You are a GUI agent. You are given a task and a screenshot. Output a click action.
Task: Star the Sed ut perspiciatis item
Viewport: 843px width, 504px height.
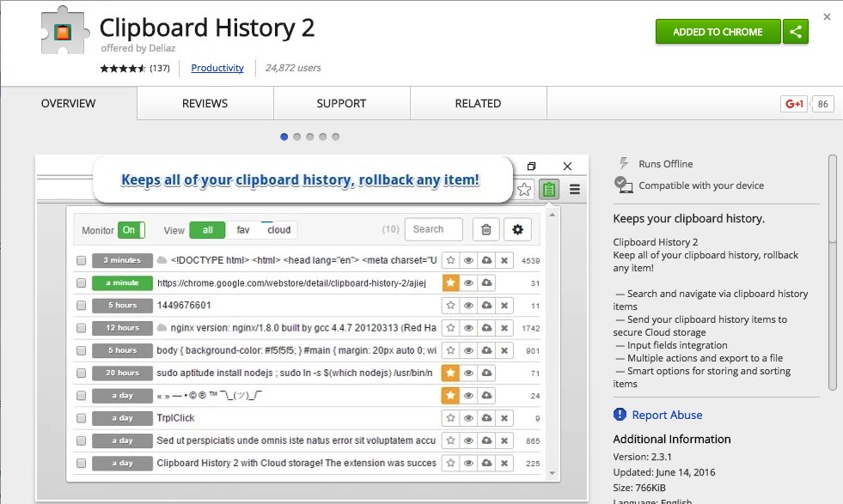tap(450, 440)
